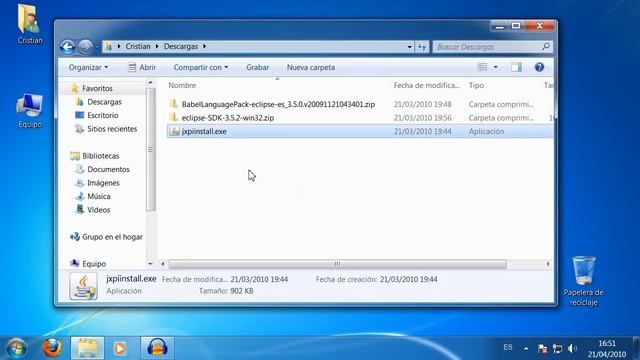Open the address bar history dropdown

point(409,47)
